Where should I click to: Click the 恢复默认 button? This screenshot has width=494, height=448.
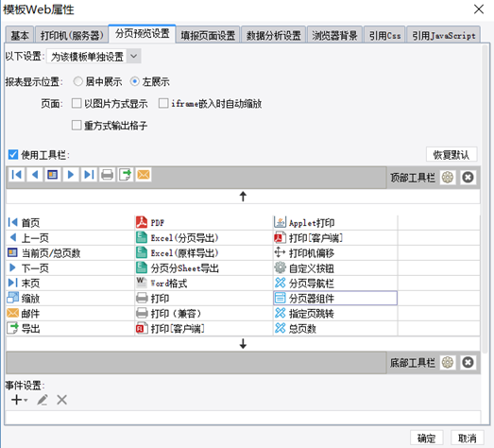tap(451, 155)
